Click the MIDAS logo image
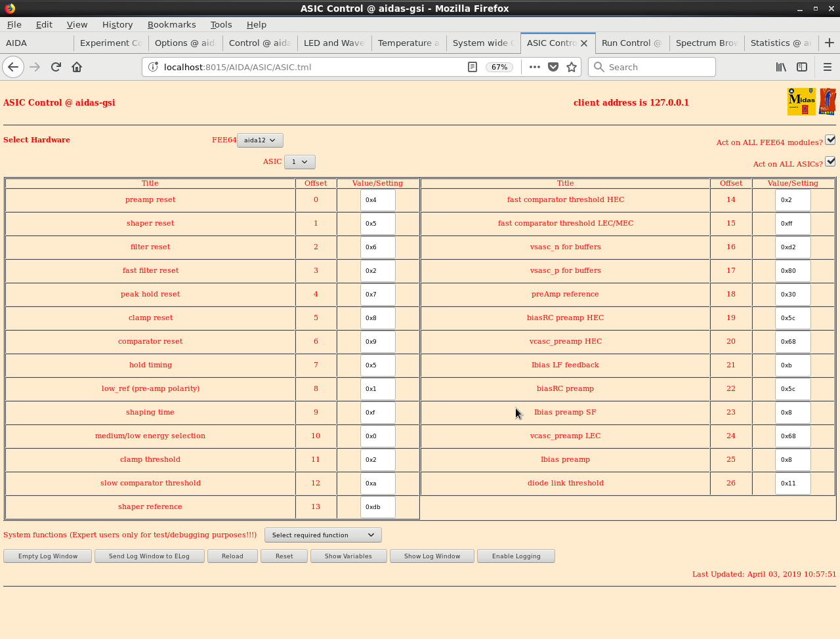The image size is (840, 639). pos(801,102)
